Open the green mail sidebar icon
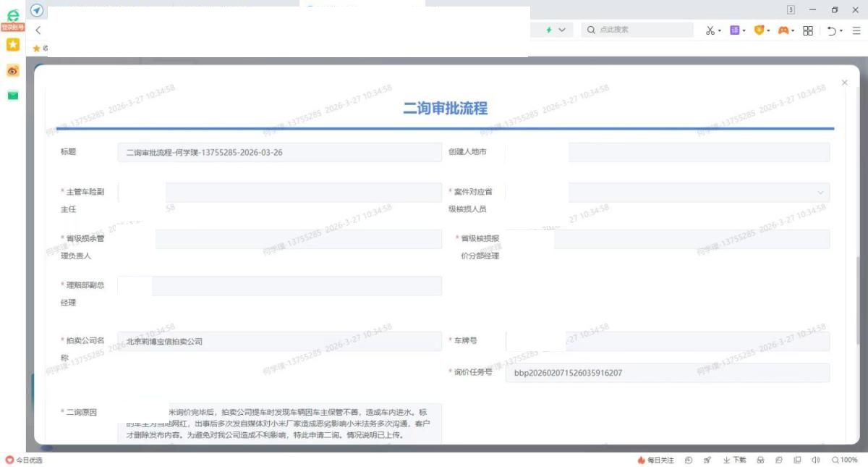Screen dimensions: 868x467 pos(12,96)
